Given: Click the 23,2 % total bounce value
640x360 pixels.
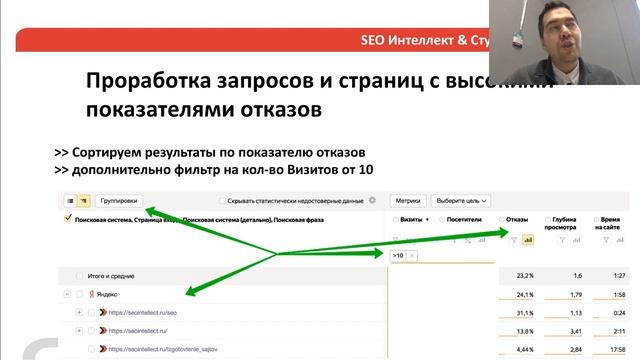Looking at the screenshot, I should pyautogui.click(x=525, y=276).
